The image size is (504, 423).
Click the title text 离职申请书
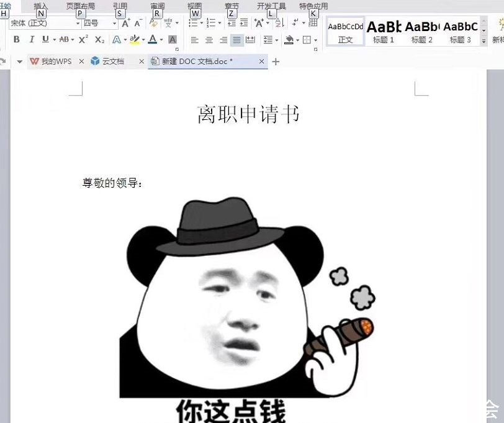248,114
